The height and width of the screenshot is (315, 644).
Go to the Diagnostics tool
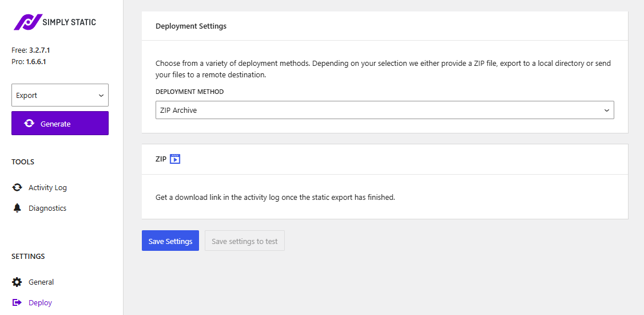pos(47,208)
